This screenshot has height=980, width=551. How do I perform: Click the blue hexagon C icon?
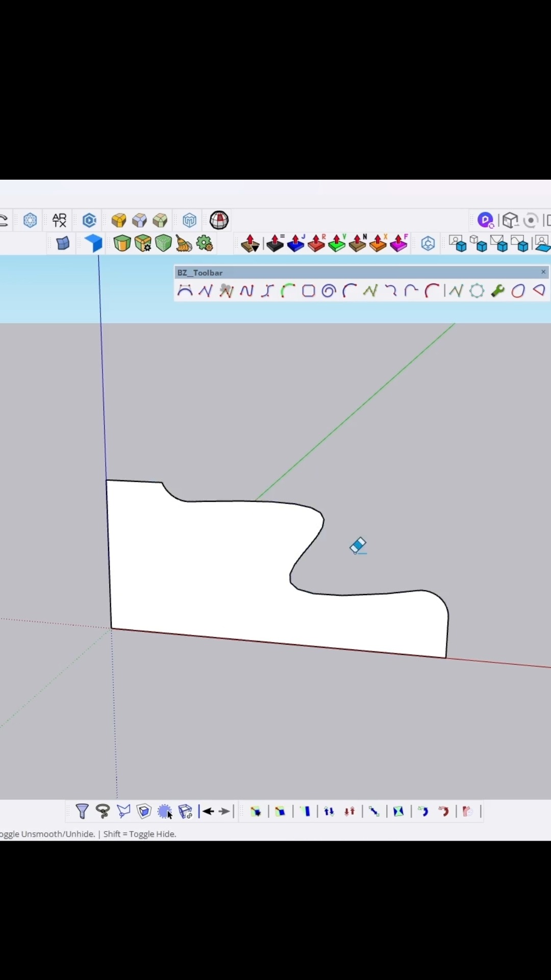point(89,220)
